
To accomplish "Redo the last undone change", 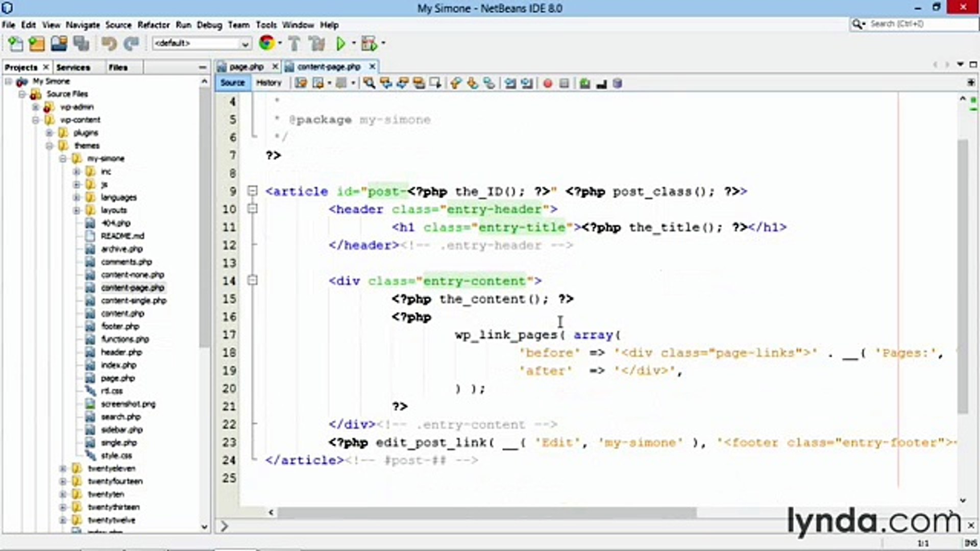I will coord(131,43).
